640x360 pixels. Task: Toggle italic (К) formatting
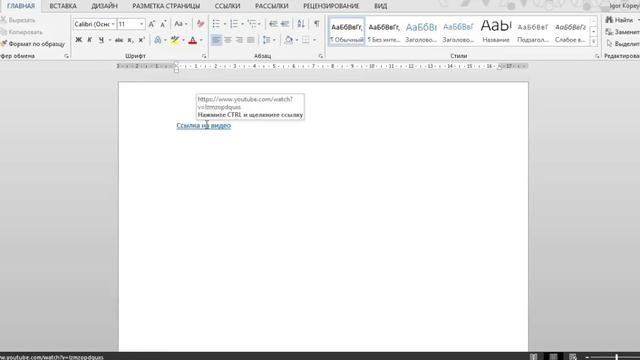(x=90, y=40)
